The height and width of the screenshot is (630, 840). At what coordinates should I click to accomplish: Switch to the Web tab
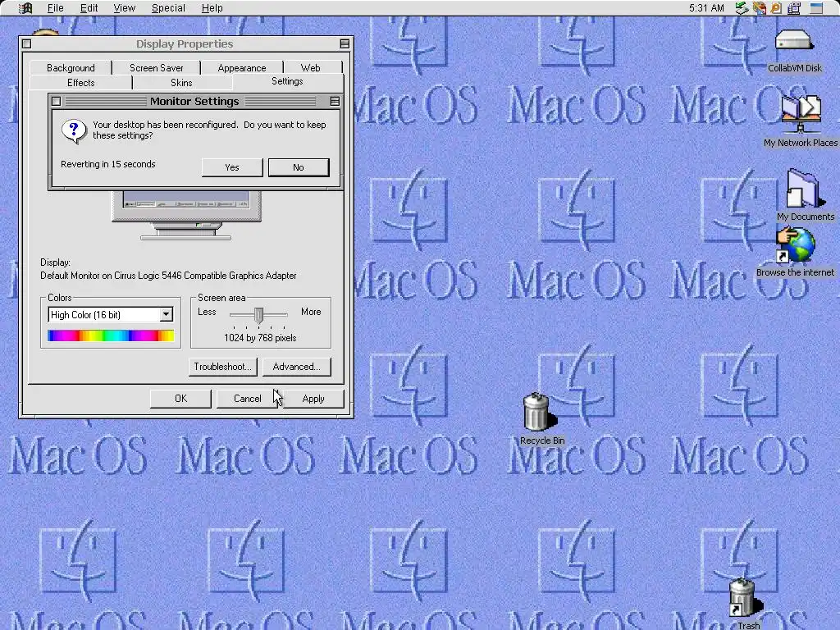(x=311, y=68)
